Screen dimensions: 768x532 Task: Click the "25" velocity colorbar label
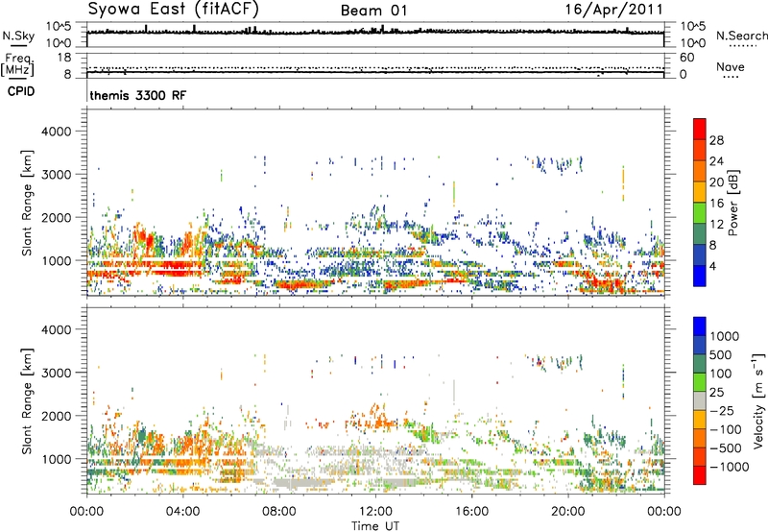tap(716, 393)
